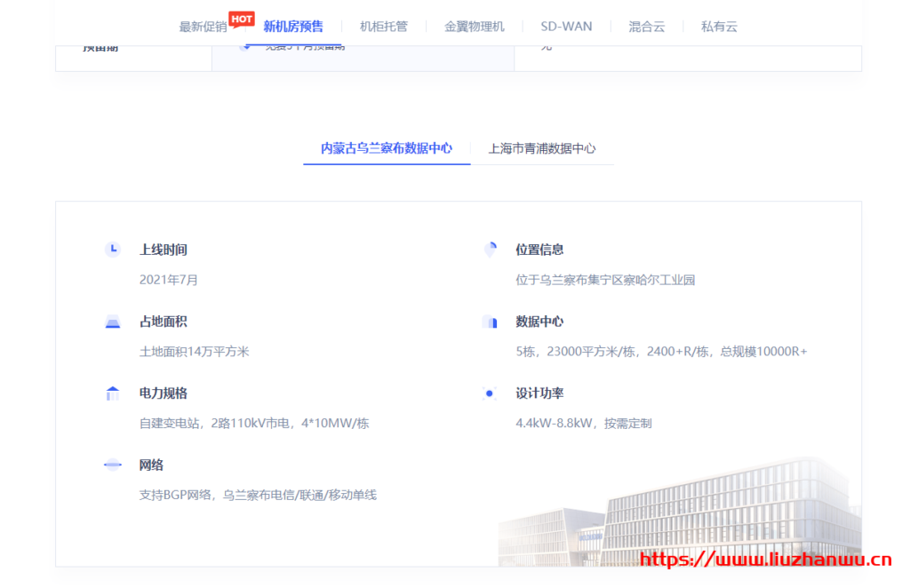Open the 金翼物理机 section
This screenshot has width=910, height=588.
475,27
